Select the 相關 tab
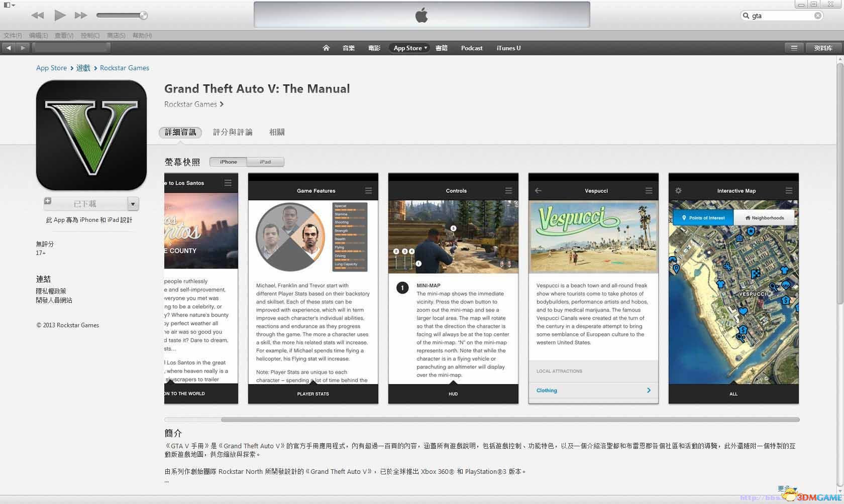This screenshot has height=504, width=844. coord(277,132)
